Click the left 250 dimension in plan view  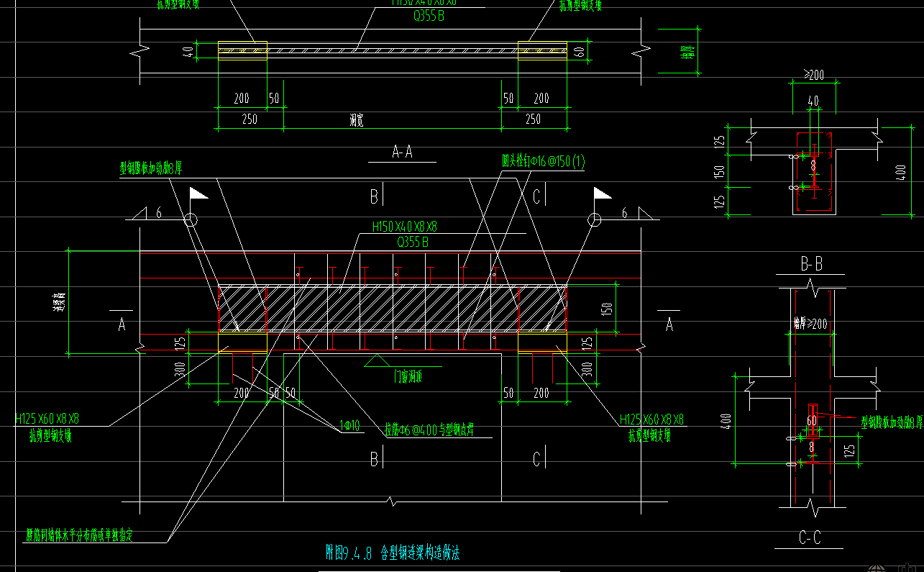[x=249, y=119]
